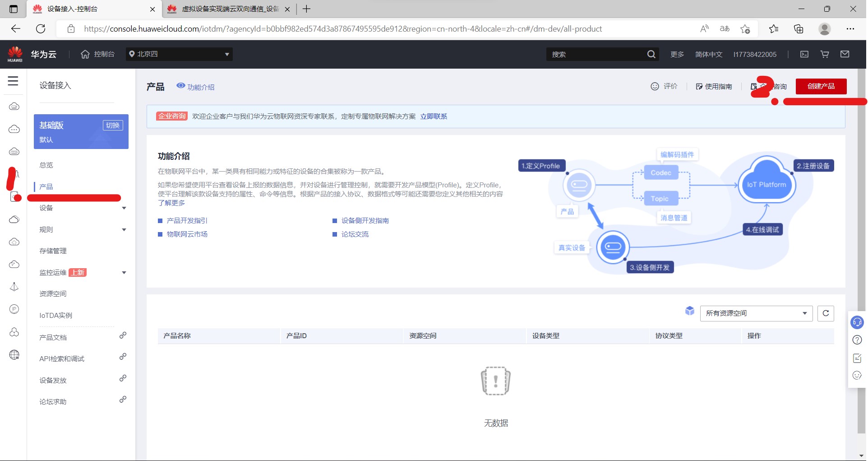The width and height of the screenshot is (868, 461).
Task: Open the 简体中文 language menu
Action: point(709,54)
